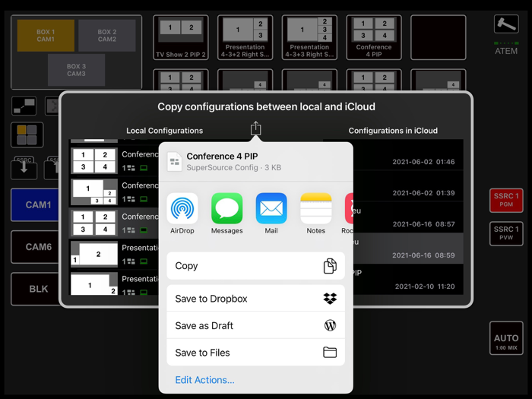Click the CAM6 source button
Screen dimensions: 532x399
click(35, 247)
